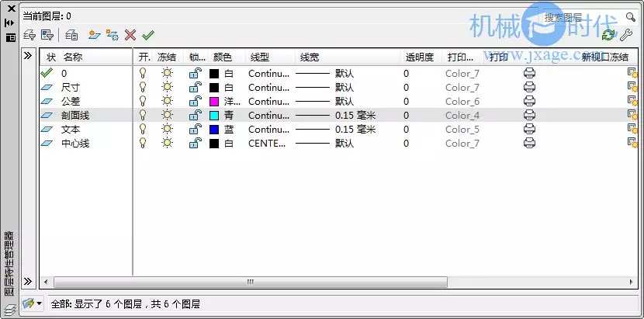Expand filter tree with top double chevron
This screenshot has height=319, width=644.
point(28,56)
